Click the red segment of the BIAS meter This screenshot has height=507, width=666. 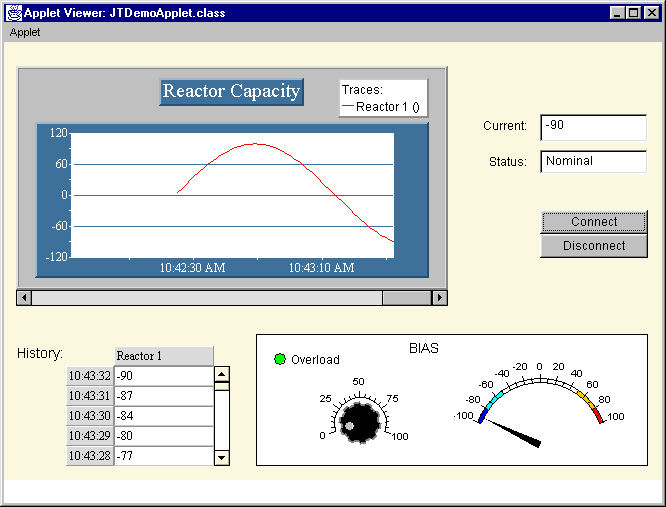[x=598, y=415]
